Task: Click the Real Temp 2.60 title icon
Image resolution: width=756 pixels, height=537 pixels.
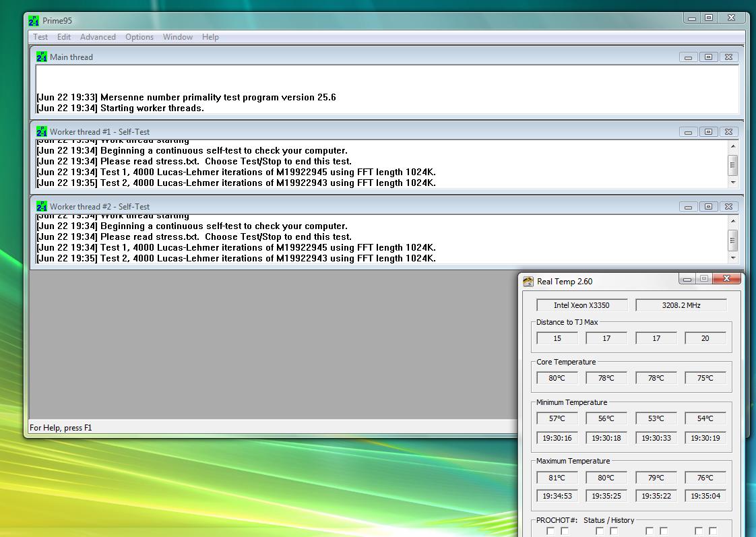Action: click(528, 282)
